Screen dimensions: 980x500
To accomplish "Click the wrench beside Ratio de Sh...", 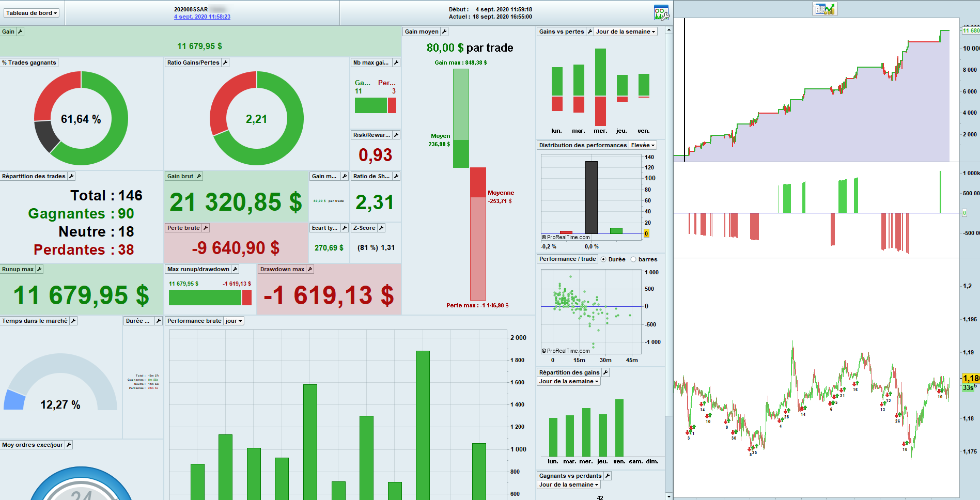I will tap(396, 176).
